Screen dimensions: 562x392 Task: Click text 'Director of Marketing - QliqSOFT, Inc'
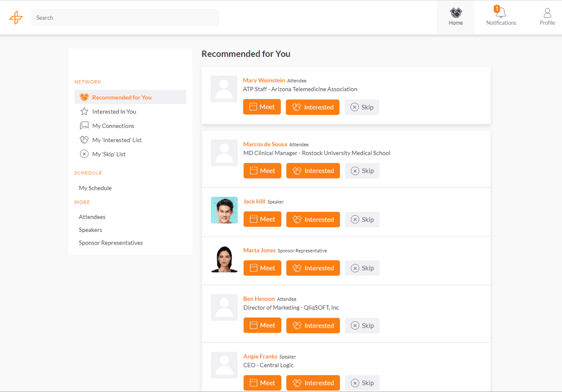[x=291, y=307]
